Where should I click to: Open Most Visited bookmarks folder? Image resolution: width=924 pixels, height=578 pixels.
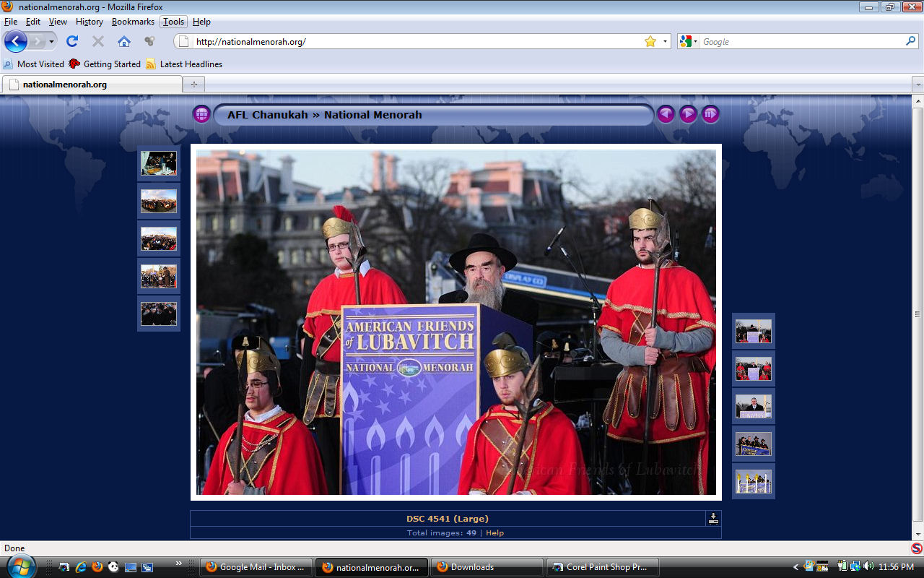point(35,64)
